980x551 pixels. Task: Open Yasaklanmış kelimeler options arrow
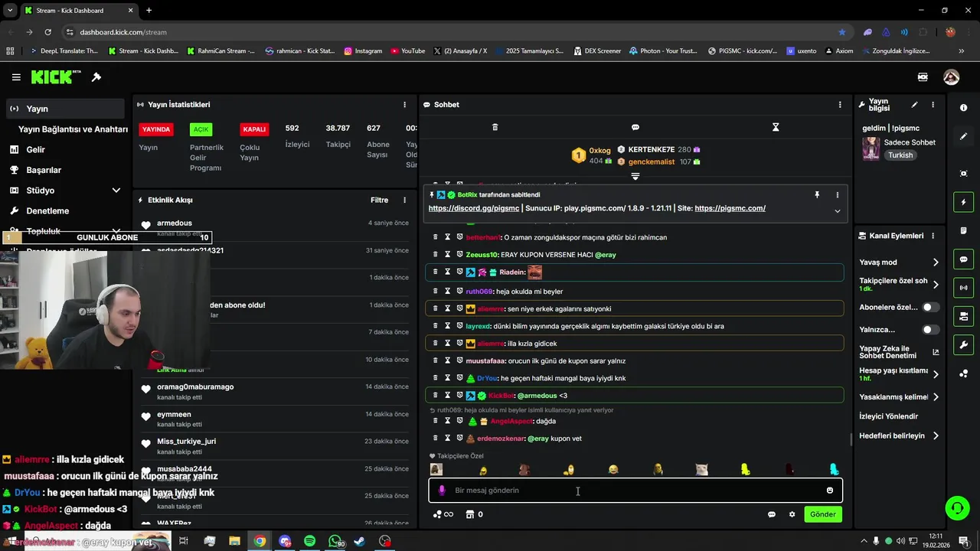click(x=936, y=397)
